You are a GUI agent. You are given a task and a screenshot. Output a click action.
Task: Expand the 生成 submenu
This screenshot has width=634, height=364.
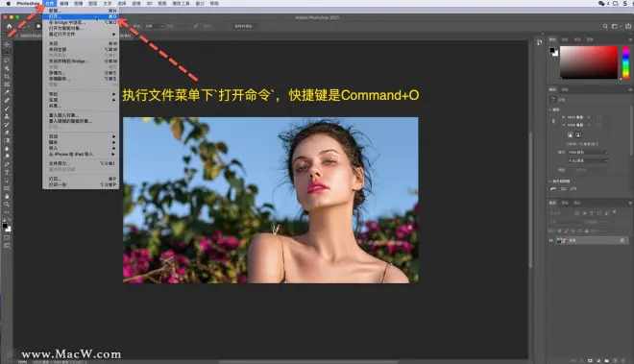tap(81, 100)
